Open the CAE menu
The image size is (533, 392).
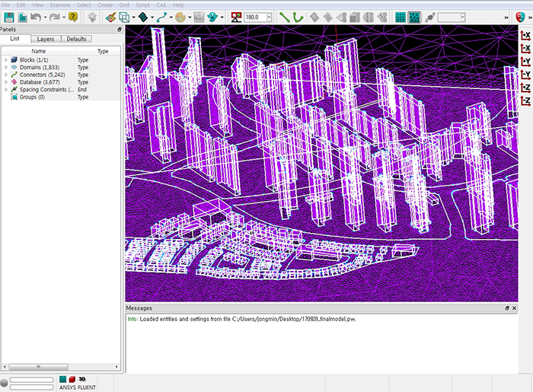click(x=161, y=5)
